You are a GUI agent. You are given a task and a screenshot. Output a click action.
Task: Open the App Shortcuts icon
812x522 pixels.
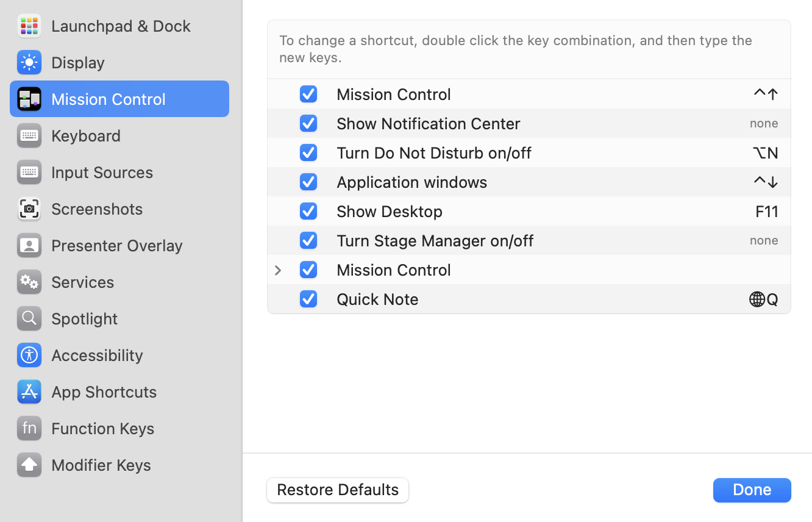pos(29,391)
